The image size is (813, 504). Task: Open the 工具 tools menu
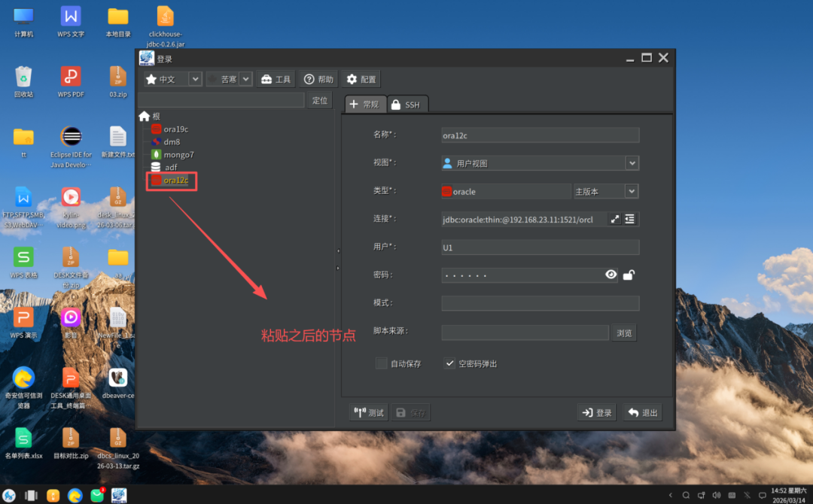(276, 79)
